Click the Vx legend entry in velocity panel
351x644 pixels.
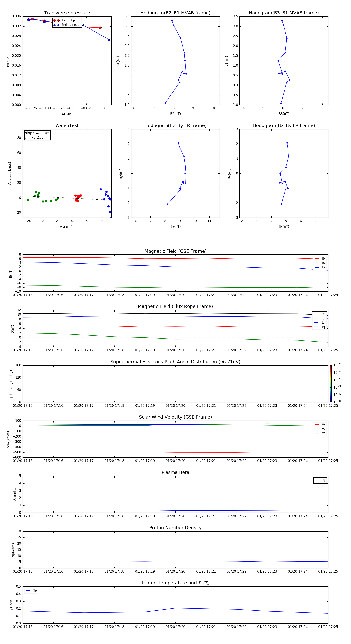click(x=320, y=424)
